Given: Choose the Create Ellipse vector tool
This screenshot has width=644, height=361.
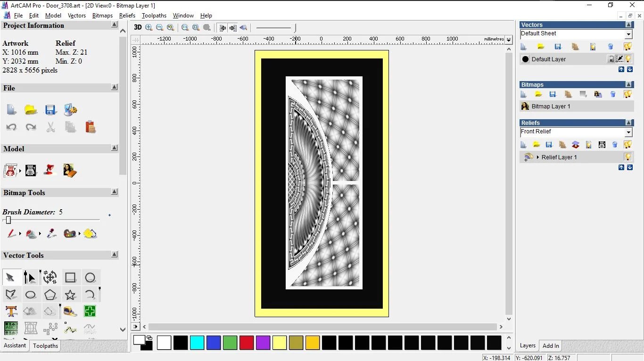Looking at the screenshot, I should tap(31, 295).
